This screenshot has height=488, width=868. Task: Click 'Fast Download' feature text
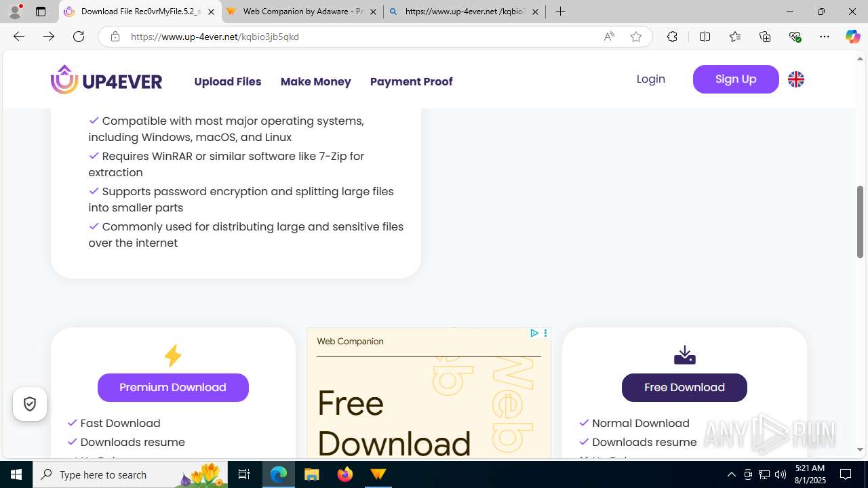click(x=120, y=423)
